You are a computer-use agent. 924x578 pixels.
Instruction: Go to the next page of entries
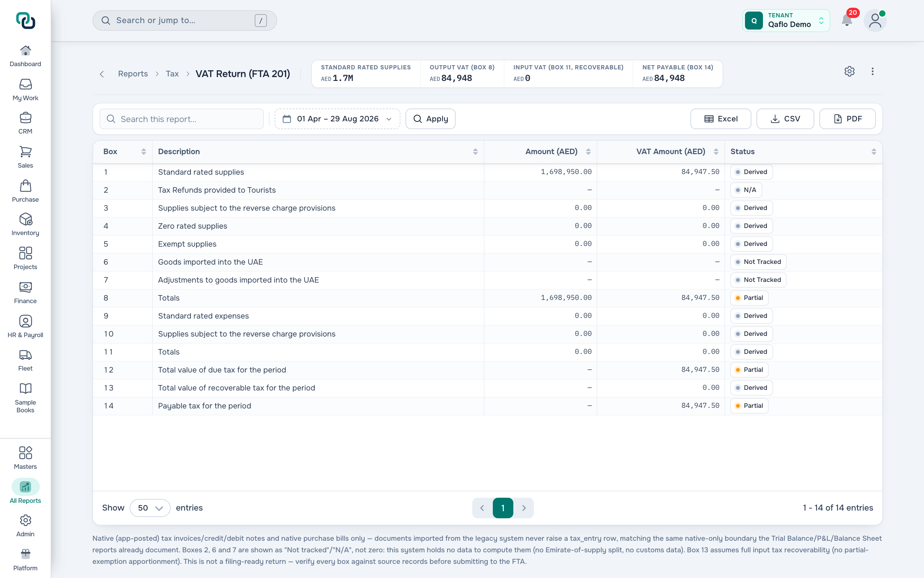coord(524,508)
